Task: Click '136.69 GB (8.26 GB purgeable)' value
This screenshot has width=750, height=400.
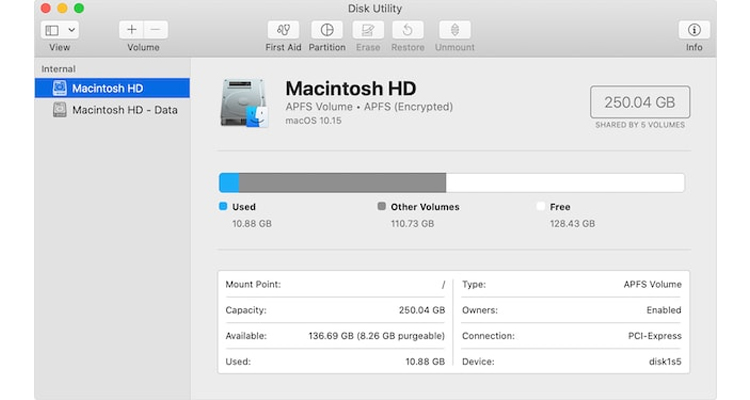Action: point(376,336)
